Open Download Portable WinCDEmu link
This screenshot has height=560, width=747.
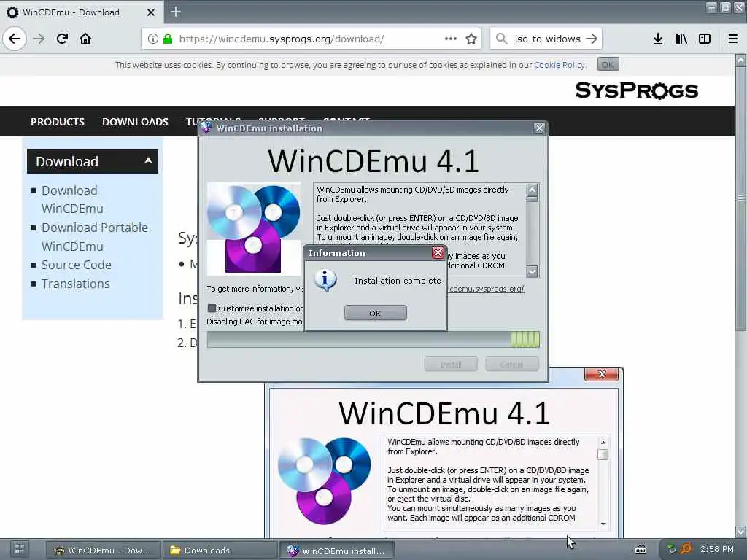tap(94, 237)
